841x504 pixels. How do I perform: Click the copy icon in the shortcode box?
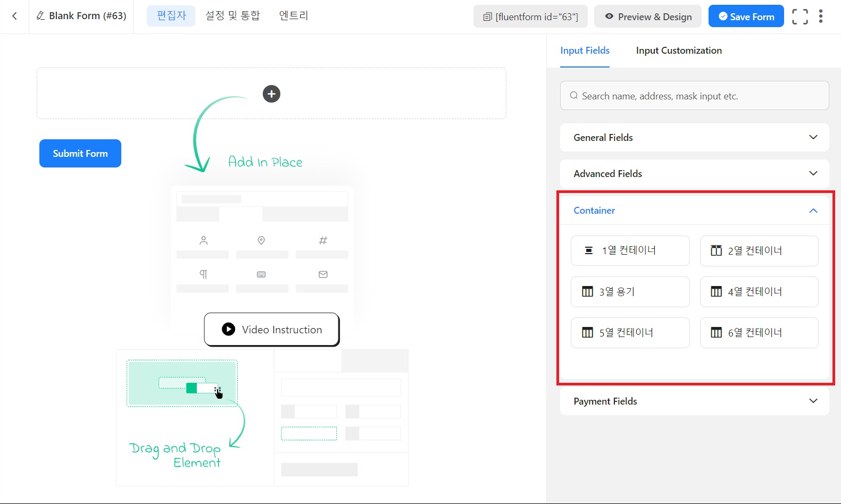tap(487, 17)
